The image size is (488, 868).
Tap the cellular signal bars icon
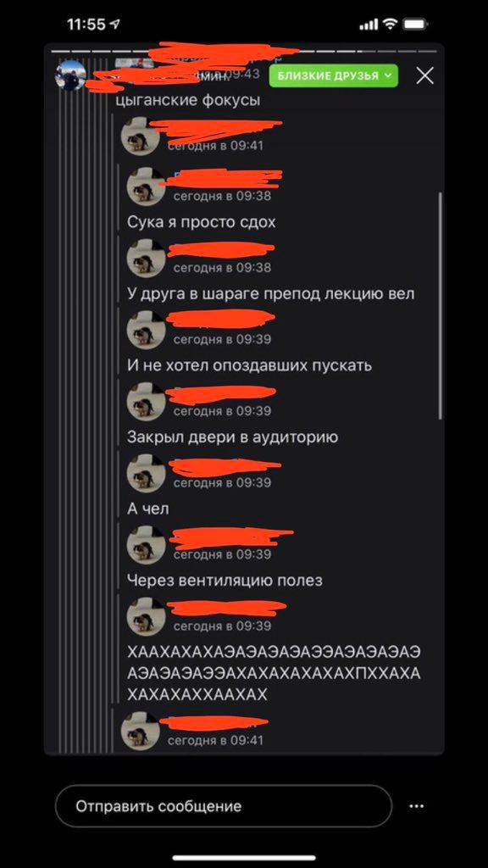pyautogui.click(x=368, y=25)
